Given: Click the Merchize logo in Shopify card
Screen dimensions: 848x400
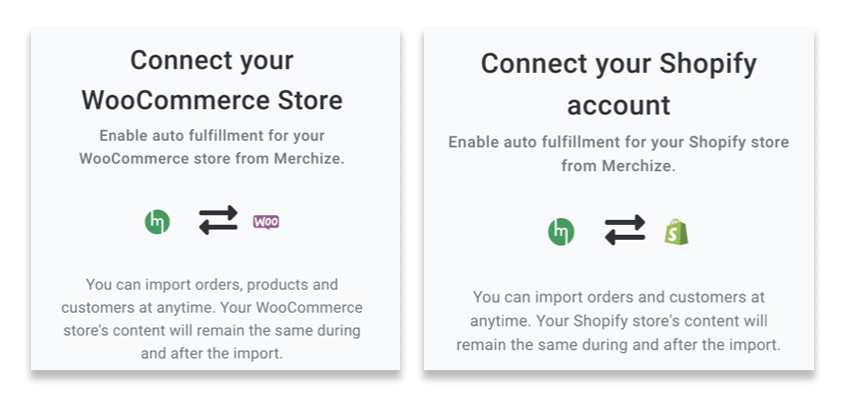Looking at the screenshot, I should click(x=561, y=232).
